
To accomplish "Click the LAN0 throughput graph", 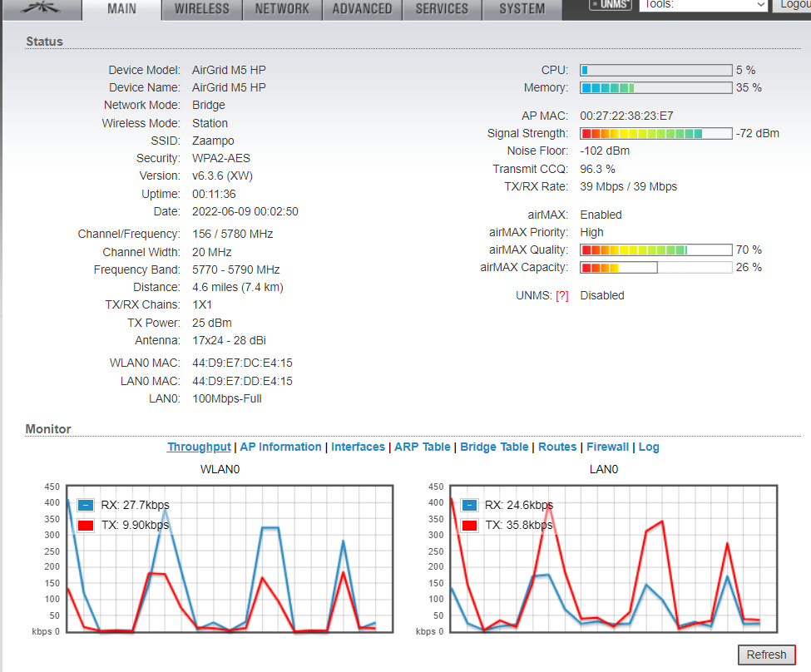I will point(613,559).
